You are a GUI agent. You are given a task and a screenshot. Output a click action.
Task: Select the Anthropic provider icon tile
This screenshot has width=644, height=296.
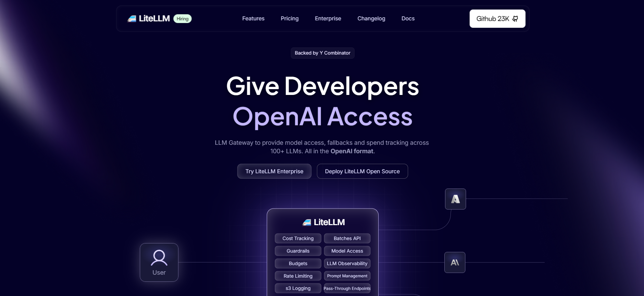point(455,262)
